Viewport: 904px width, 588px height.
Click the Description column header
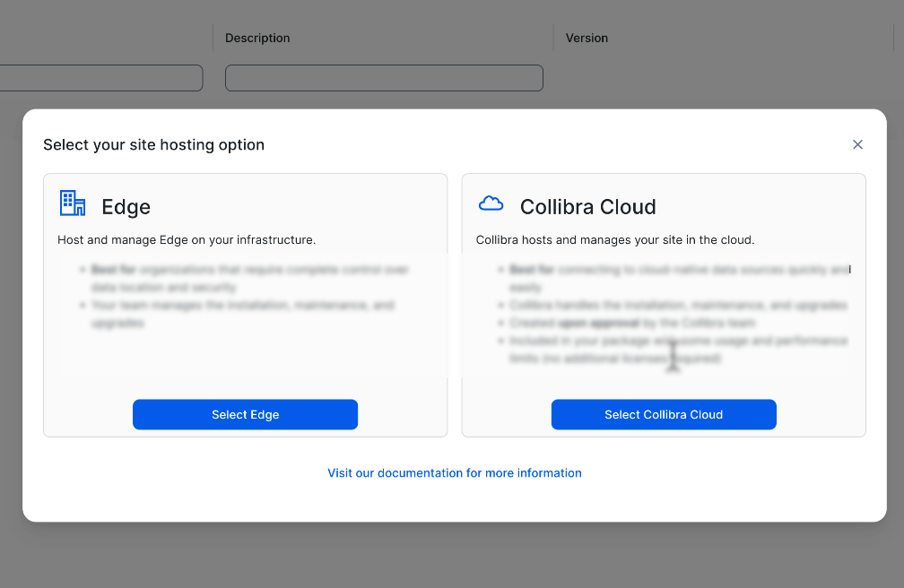[257, 38]
